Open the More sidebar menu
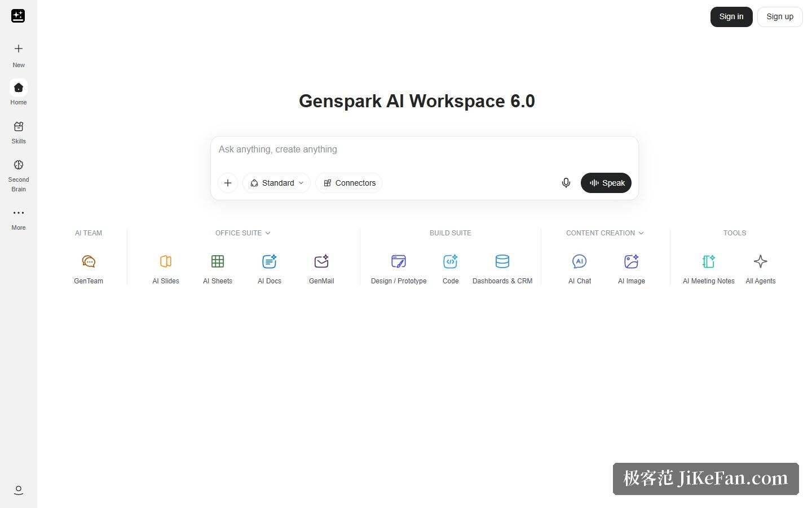 click(x=19, y=218)
